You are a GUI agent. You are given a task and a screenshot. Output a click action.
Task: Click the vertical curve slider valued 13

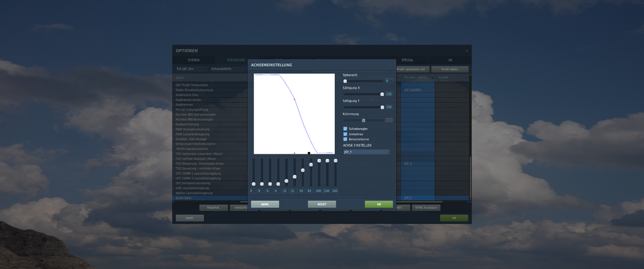[x=287, y=181]
